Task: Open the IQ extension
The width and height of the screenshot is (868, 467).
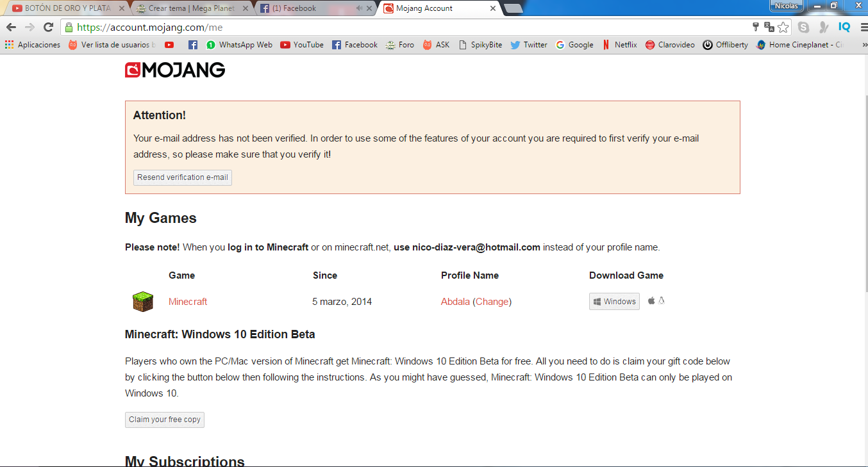Action: pyautogui.click(x=844, y=27)
